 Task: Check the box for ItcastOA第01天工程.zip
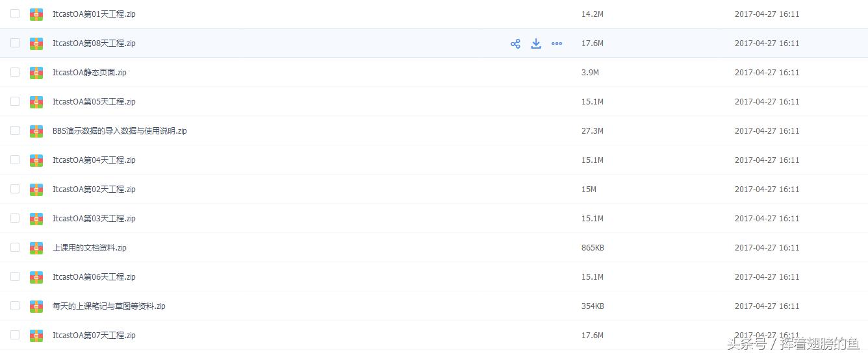pyautogui.click(x=15, y=14)
